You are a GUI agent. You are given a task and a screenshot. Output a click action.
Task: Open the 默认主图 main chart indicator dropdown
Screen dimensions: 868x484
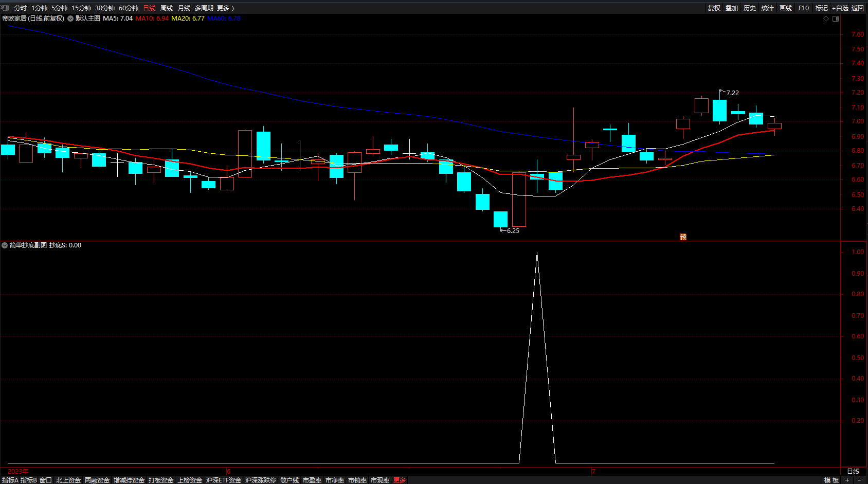click(x=70, y=19)
